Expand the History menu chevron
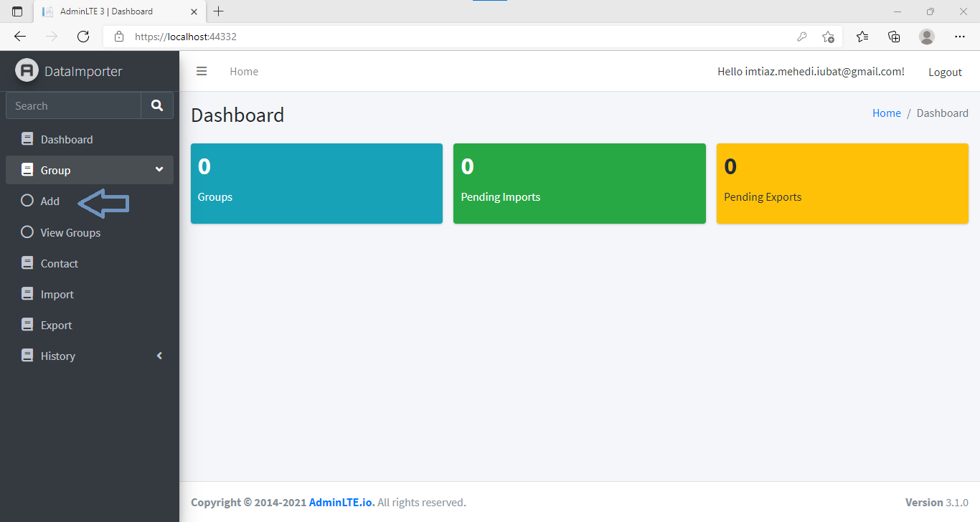Screen dimensions: 980x522 pyautogui.click(x=159, y=355)
